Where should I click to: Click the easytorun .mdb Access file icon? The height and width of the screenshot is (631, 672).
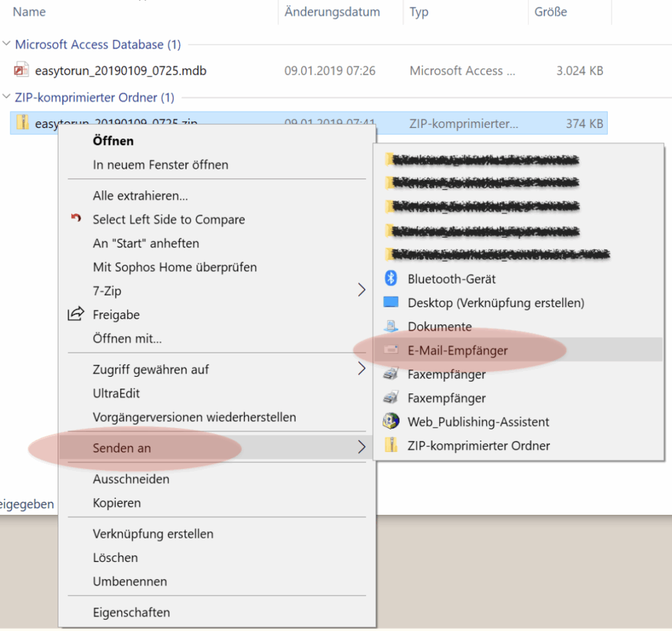click(22, 70)
